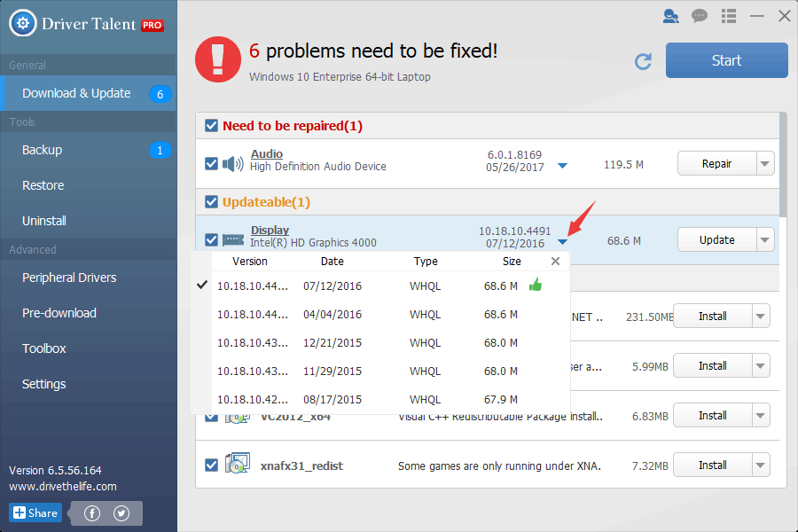Open the customer support contact icon

pos(671,15)
